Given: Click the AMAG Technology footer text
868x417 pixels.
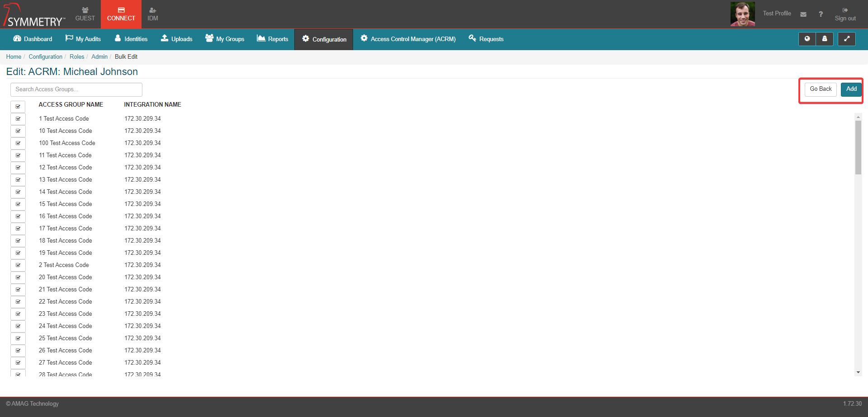Looking at the screenshot, I should click(x=32, y=404).
